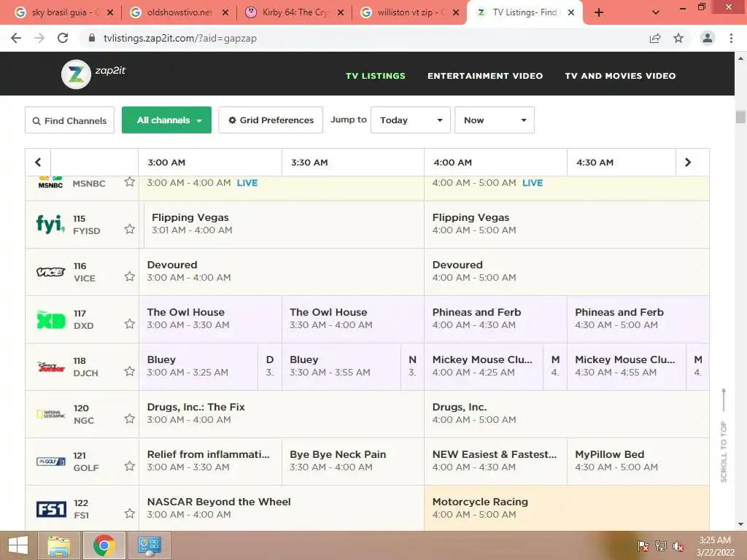Open TV LISTINGS nav item
Image resolution: width=747 pixels, height=560 pixels.
(x=376, y=76)
